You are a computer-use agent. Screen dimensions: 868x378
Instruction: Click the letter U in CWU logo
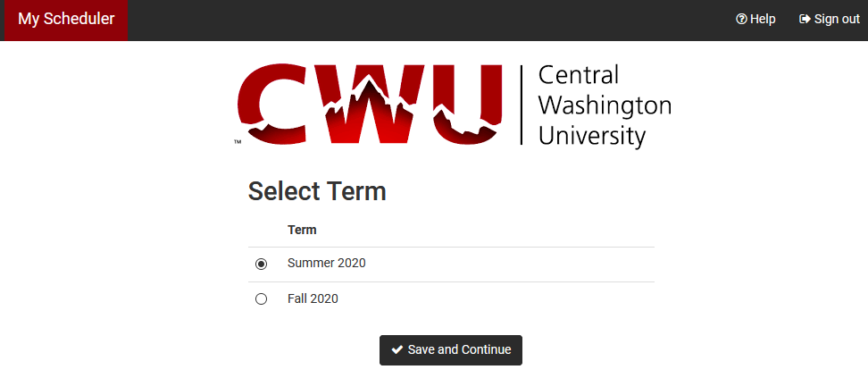(468, 105)
